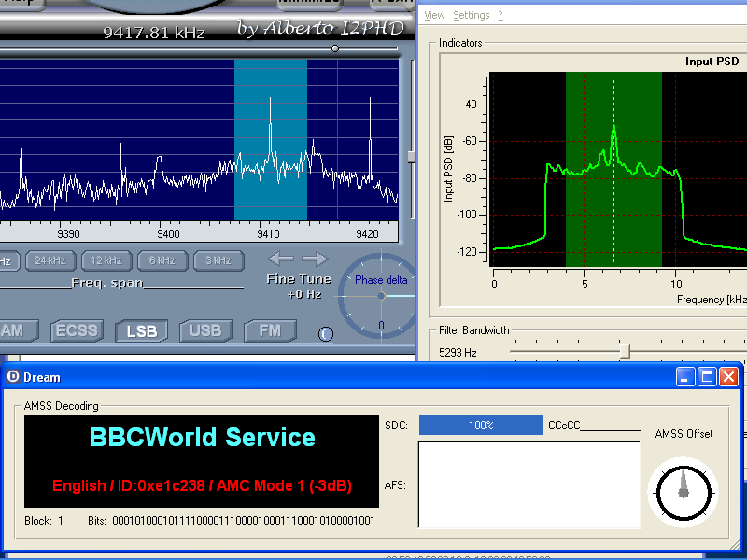Click the +0 Hz Fine Tune value
Screen dimensions: 747x560
point(304,294)
